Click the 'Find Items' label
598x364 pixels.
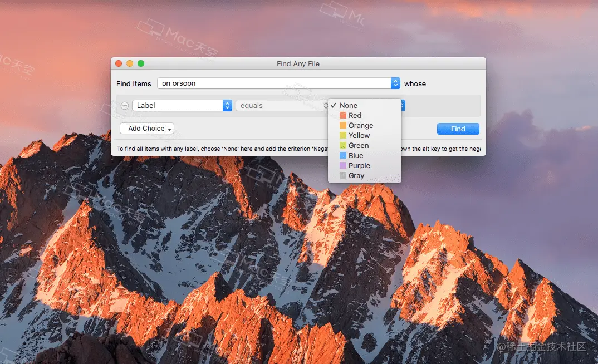(134, 83)
